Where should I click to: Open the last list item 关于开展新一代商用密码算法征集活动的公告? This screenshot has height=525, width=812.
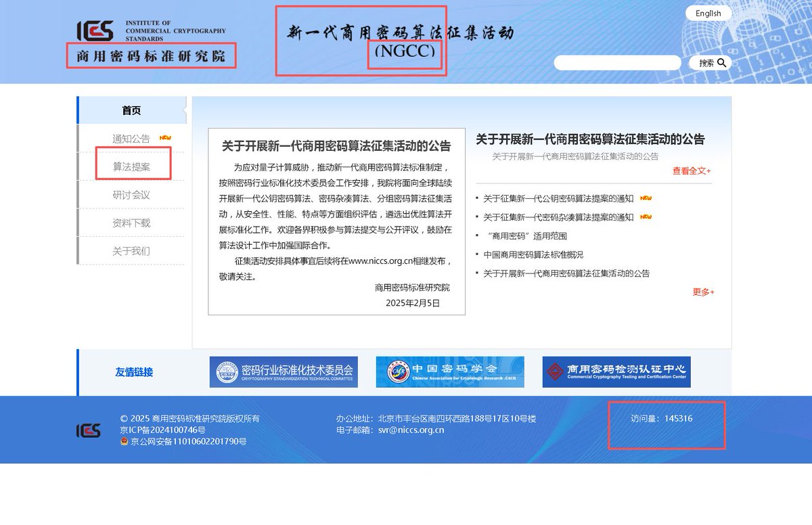(566, 273)
